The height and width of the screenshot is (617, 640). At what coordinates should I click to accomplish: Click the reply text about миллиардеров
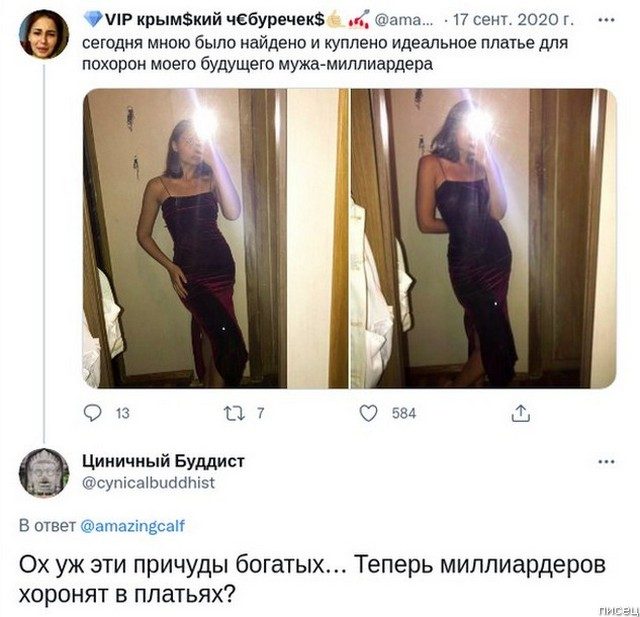[x=312, y=579]
